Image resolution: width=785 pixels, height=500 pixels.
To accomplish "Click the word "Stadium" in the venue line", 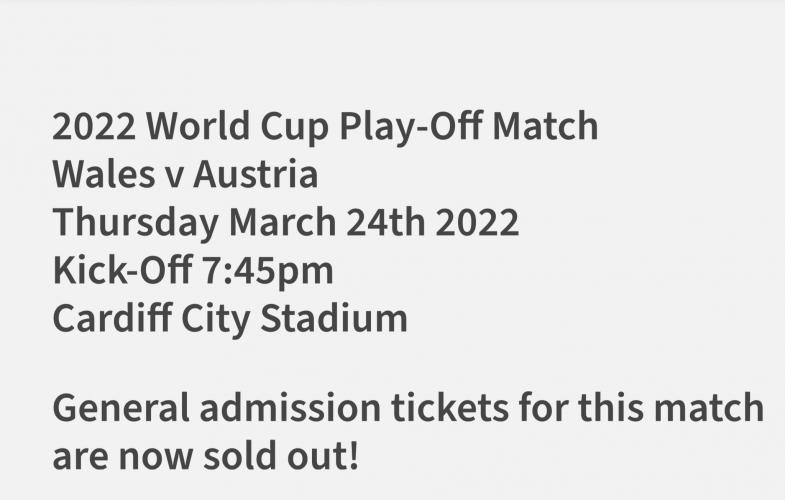I will tap(335, 319).
